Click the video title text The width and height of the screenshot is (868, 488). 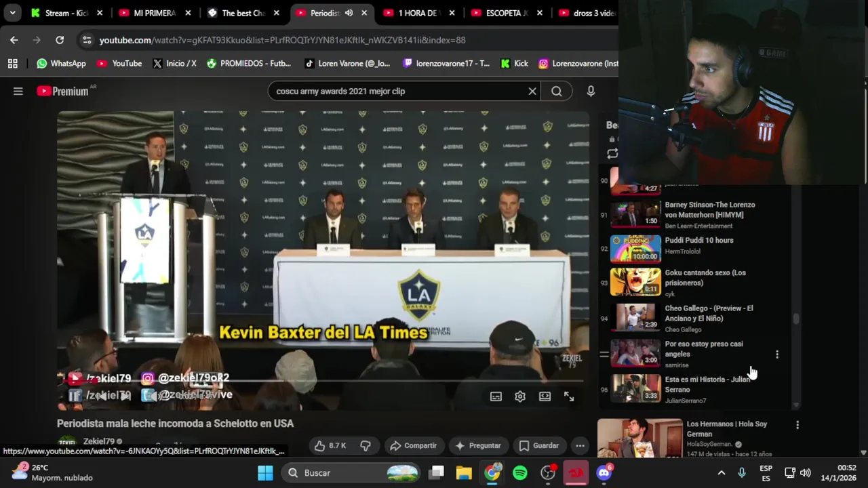pyautogui.click(x=175, y=424)
